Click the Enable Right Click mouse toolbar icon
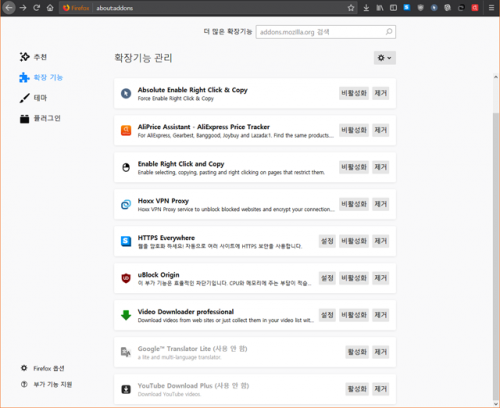 pos(448,8)
